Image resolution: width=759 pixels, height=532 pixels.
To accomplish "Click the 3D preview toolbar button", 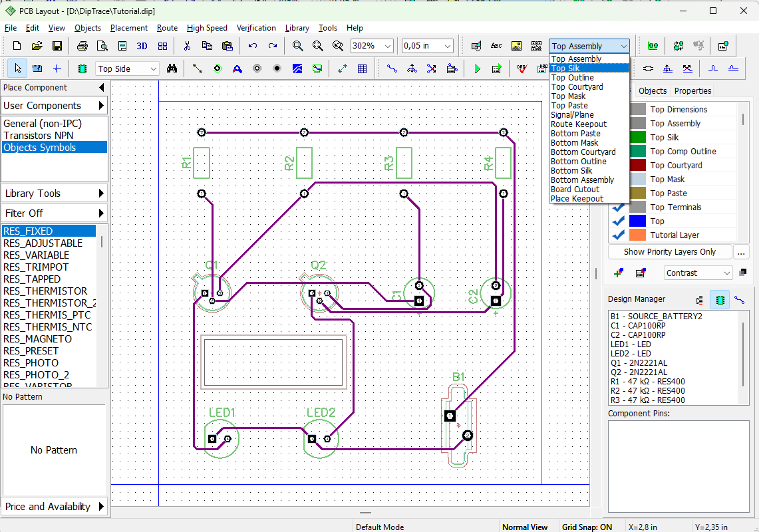I will click(142, 46).
